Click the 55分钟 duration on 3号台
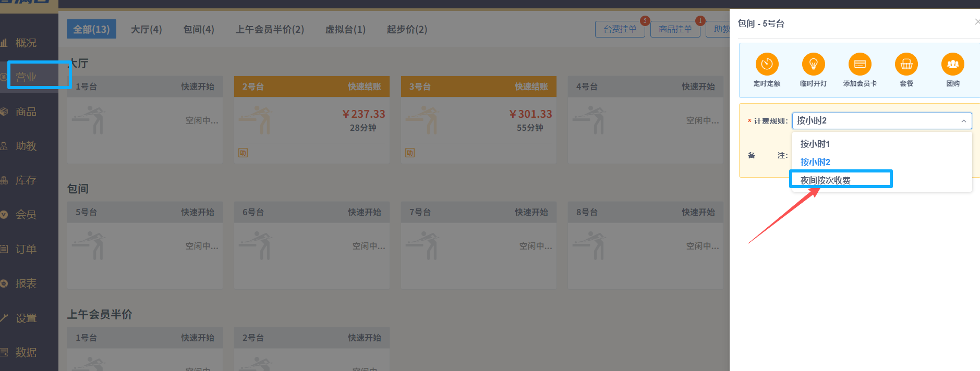This screenshot has width=980, height=371. point(530,128)
